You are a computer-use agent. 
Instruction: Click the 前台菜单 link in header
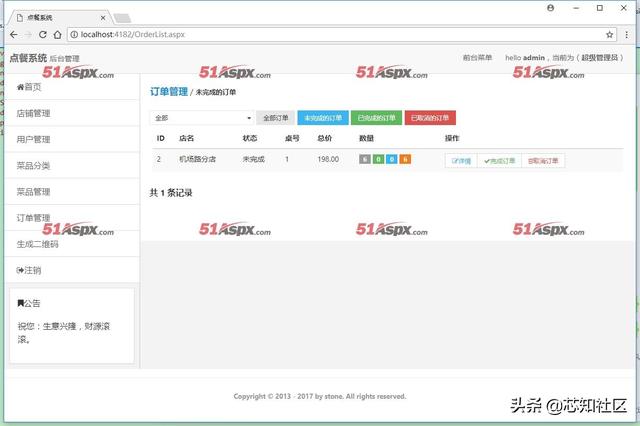(x=477, y=58)
